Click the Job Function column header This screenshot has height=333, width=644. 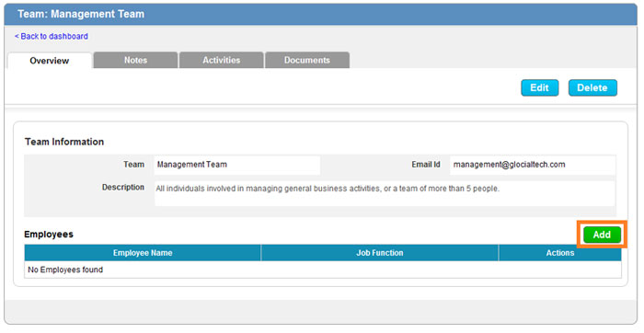380,253
